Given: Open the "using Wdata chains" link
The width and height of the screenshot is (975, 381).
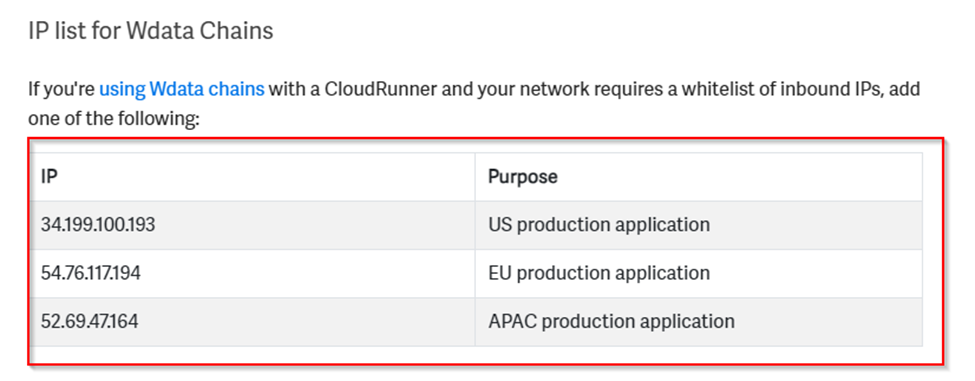Looking at the screenshot, I should click(x=182, y=89).
